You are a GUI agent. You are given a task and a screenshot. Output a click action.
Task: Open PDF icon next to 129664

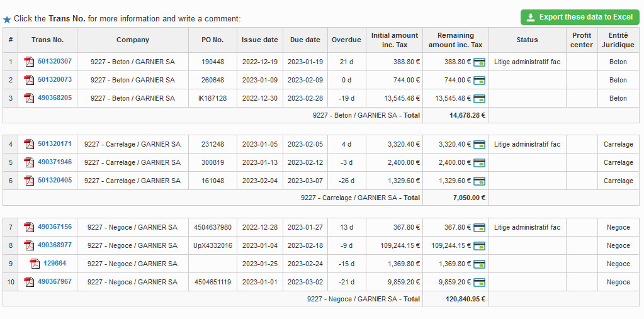click(35, 264)
